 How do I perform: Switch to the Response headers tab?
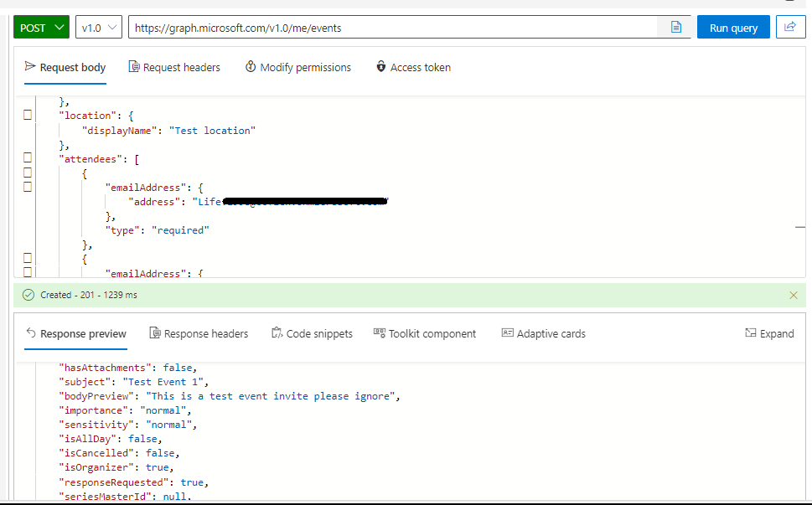[x=199, y=333]
